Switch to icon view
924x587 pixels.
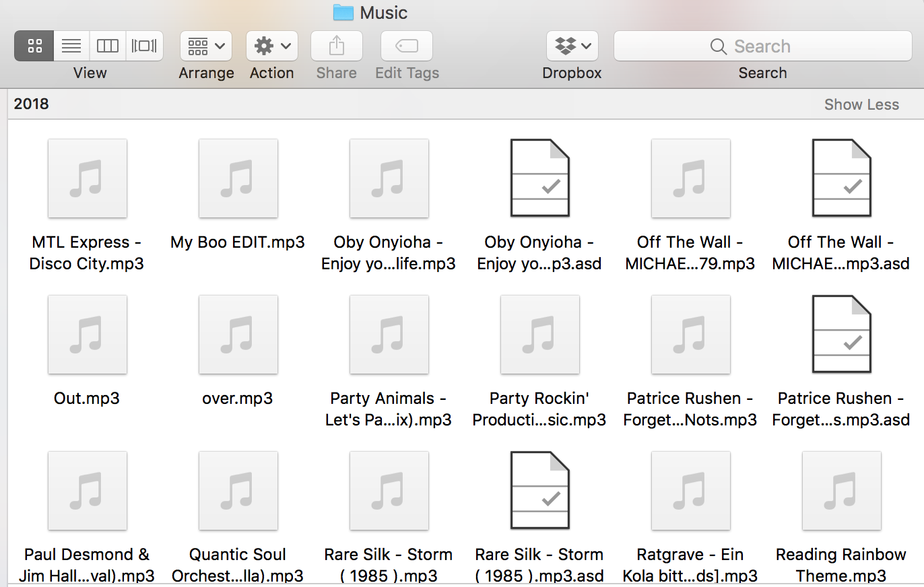34,46
